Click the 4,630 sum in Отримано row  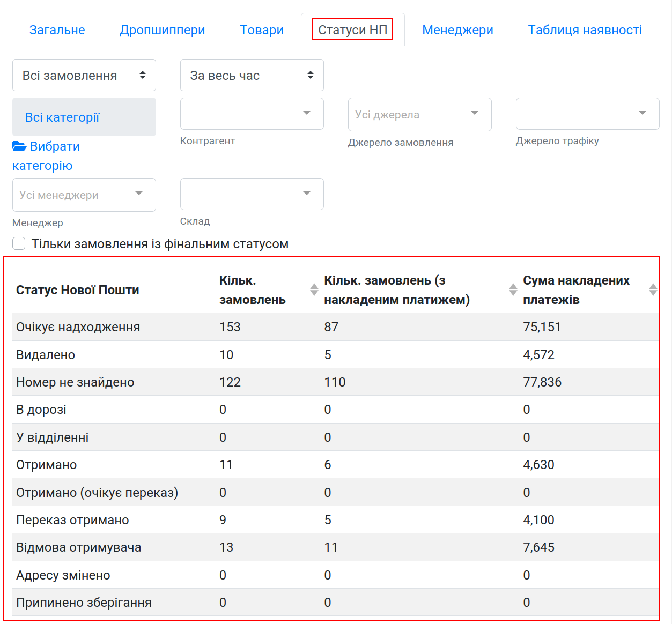[x=539, y=465]
